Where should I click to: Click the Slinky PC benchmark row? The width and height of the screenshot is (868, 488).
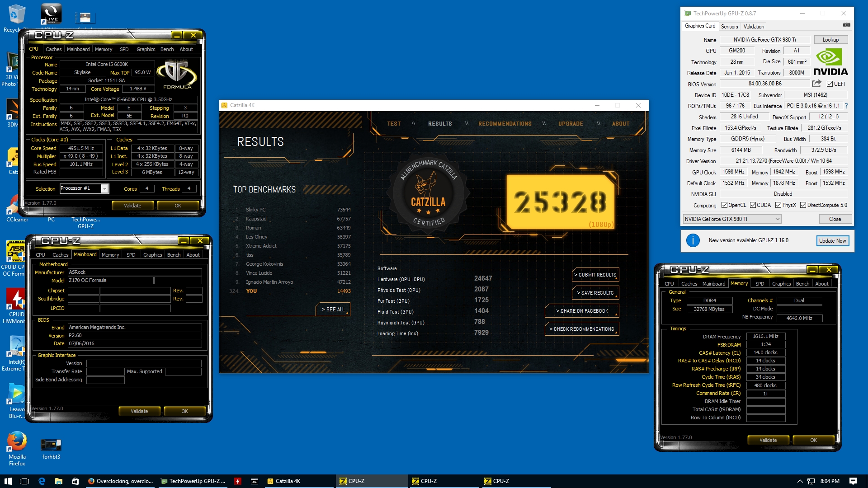point(293,210)
